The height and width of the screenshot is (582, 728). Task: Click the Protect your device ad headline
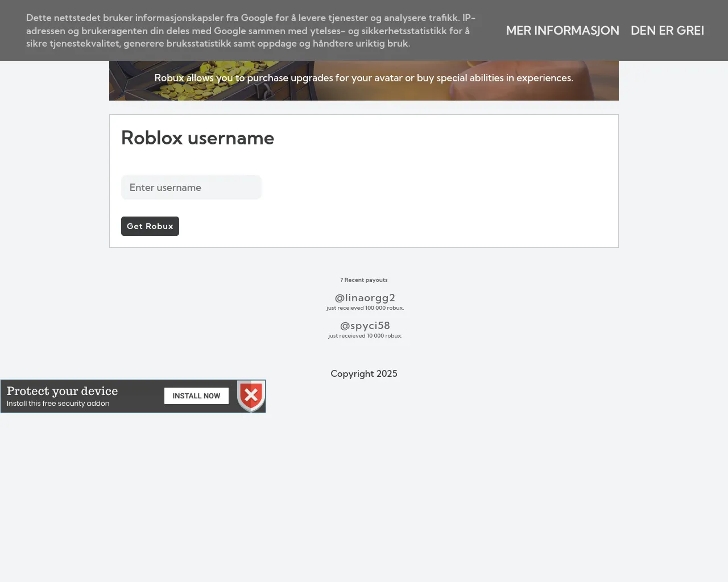pyautogui.click(x=63, y=391)
